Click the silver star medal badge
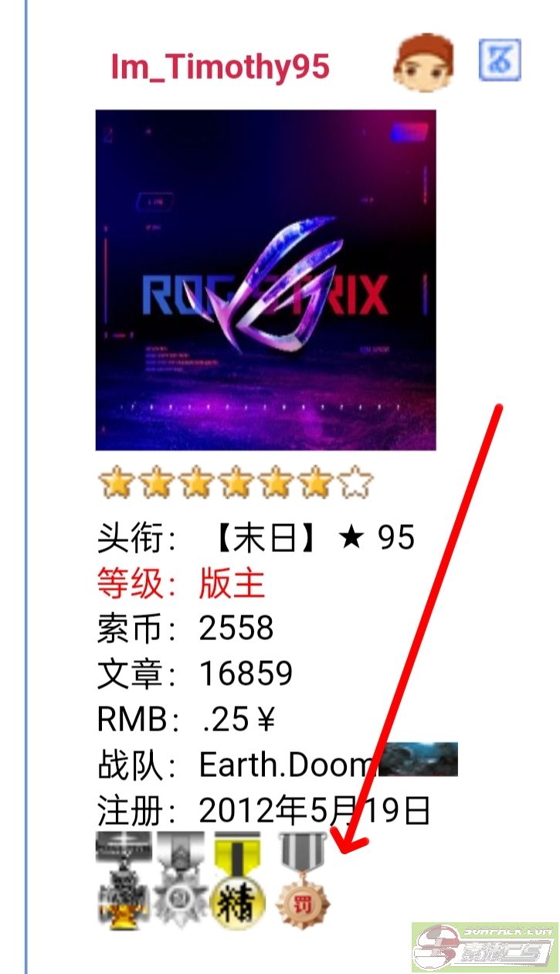 coord(182,879)
